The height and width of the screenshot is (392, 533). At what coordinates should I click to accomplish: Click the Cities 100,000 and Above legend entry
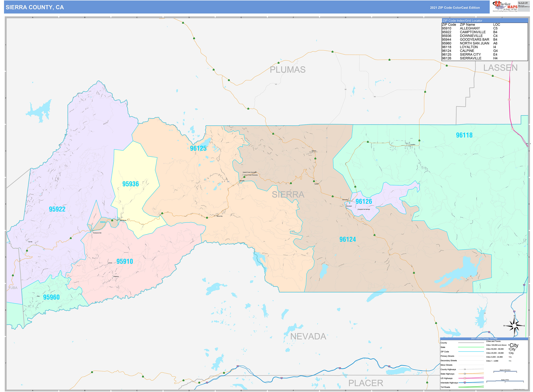(496, 345)
